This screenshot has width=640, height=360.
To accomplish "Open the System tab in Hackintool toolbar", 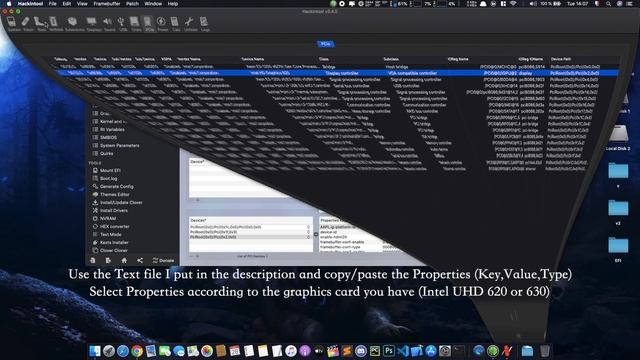I will [13, 24].
